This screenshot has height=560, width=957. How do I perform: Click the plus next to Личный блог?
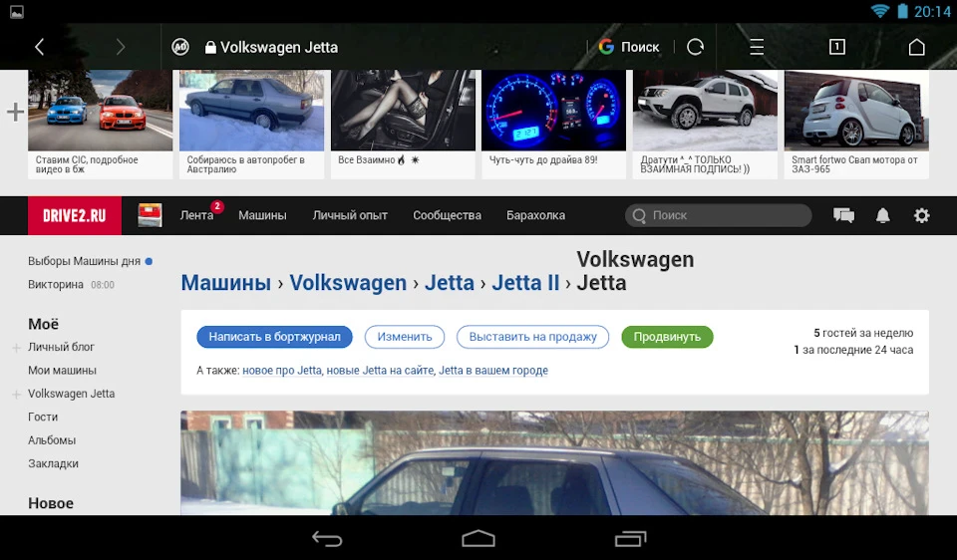click(x=17, y=348)
